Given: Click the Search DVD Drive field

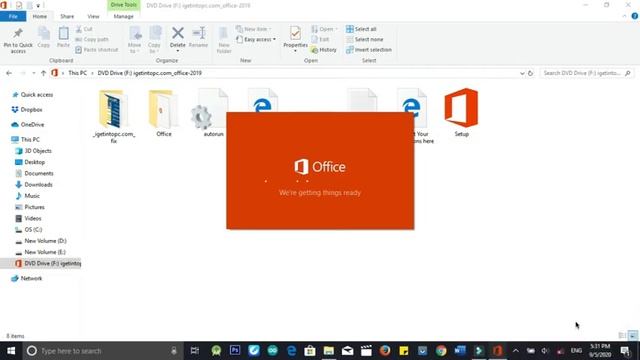Looking at the screenshot, I should [587, 73].
